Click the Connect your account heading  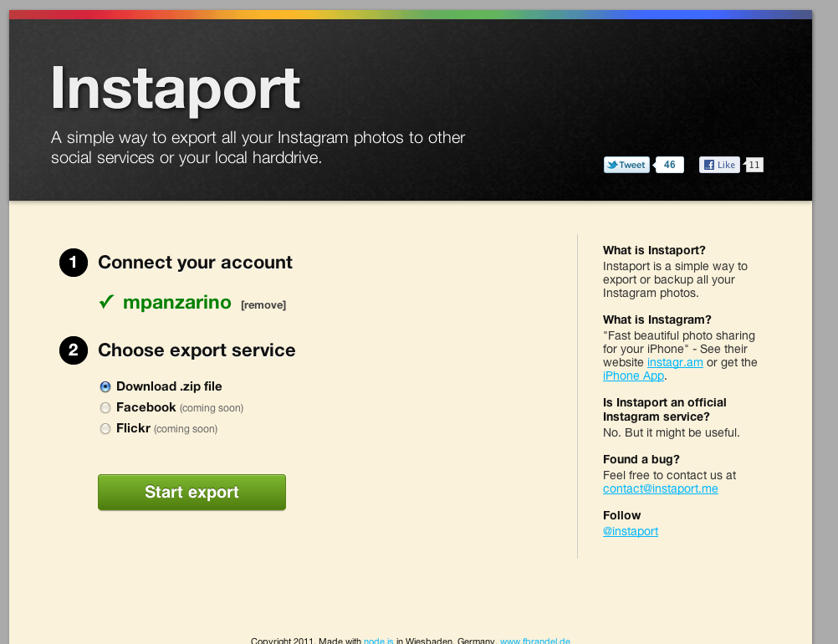pos(195,263)
